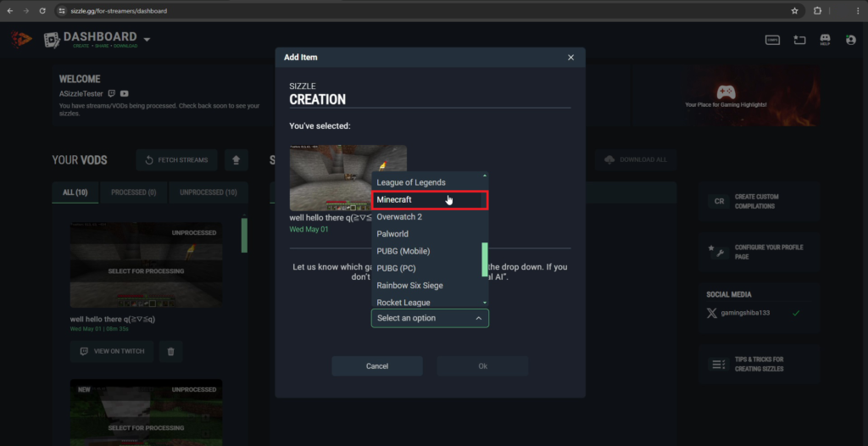Pick Overwatch 2 from the list
Viewport: 868px width, 446px height.
pos(430,216)
